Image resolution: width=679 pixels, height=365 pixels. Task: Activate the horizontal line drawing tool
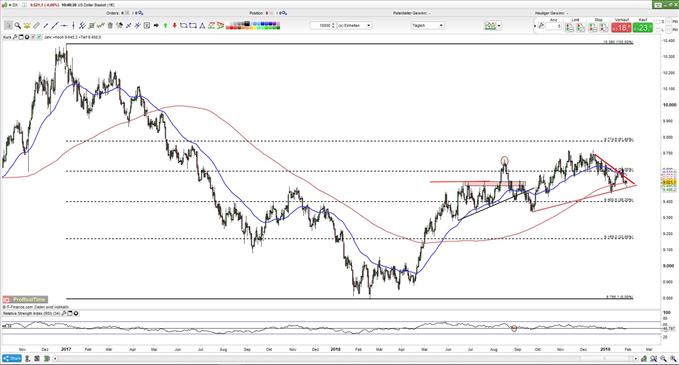(64, 26)
